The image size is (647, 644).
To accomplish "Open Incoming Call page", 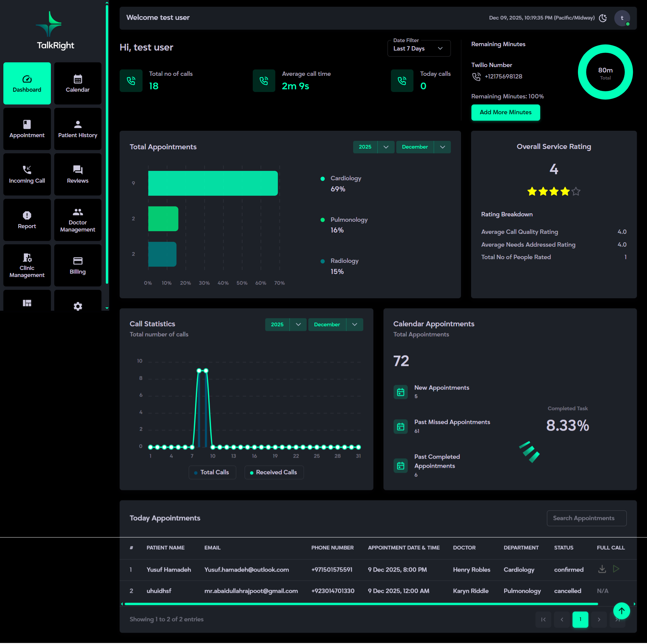I will (x=27, y=174).
